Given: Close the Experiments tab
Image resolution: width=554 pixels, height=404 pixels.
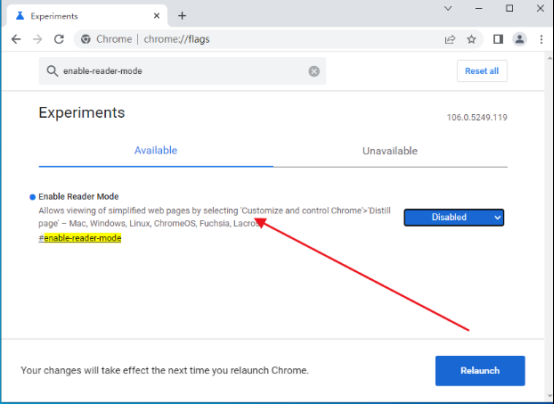Looking at the screenshot, I should pyautogui.click(x=157, y=16).
